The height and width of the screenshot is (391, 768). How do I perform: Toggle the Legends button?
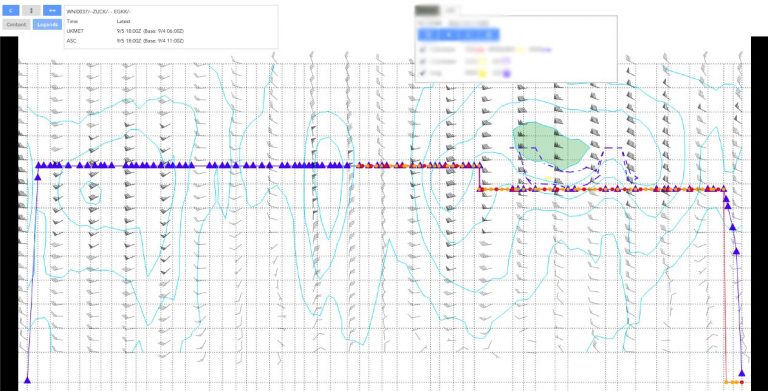click(48, 24)
